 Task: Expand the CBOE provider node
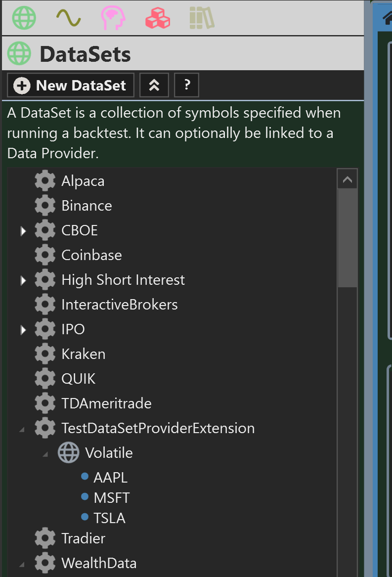23,230
